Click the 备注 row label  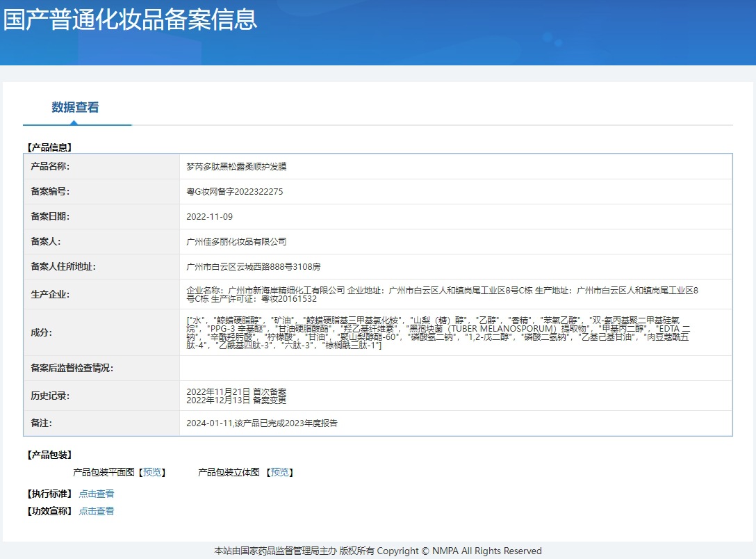(x=42, y=423)
